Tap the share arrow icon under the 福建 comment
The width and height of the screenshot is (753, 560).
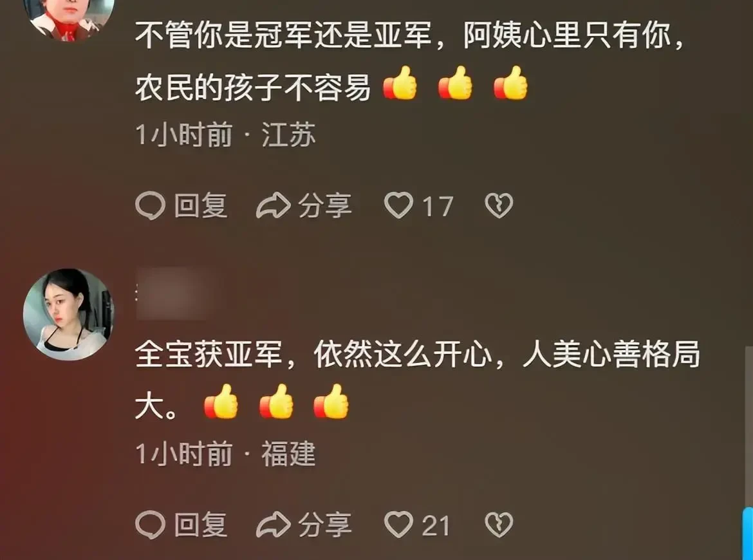coord(274,525)
